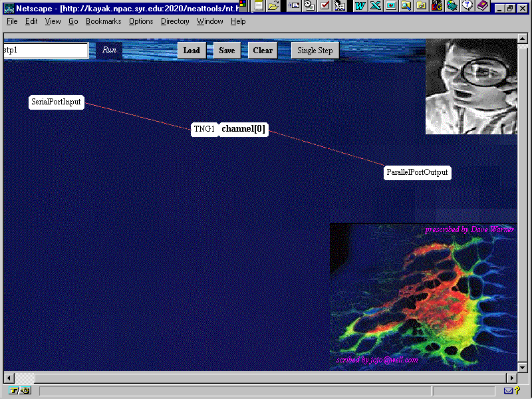Click the stp1 text input field
Viewport: 532px width, 399px height.
[46, 51]
